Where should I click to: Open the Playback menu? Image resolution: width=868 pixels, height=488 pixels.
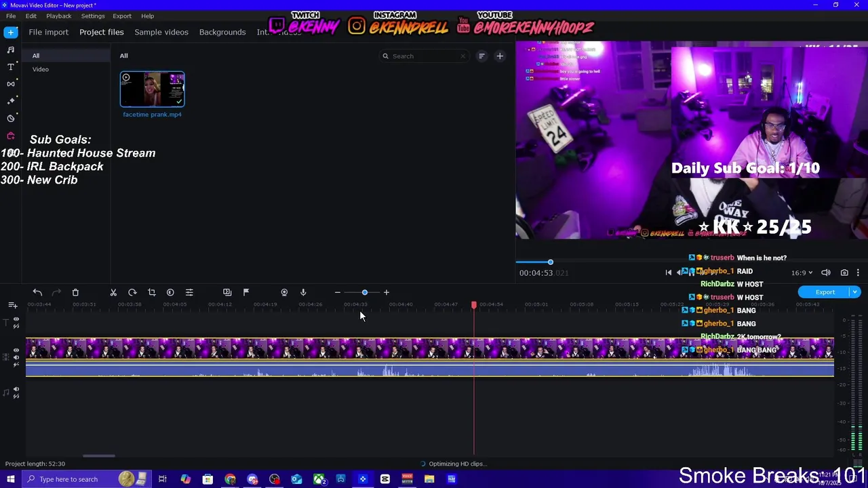coord(59,16)
